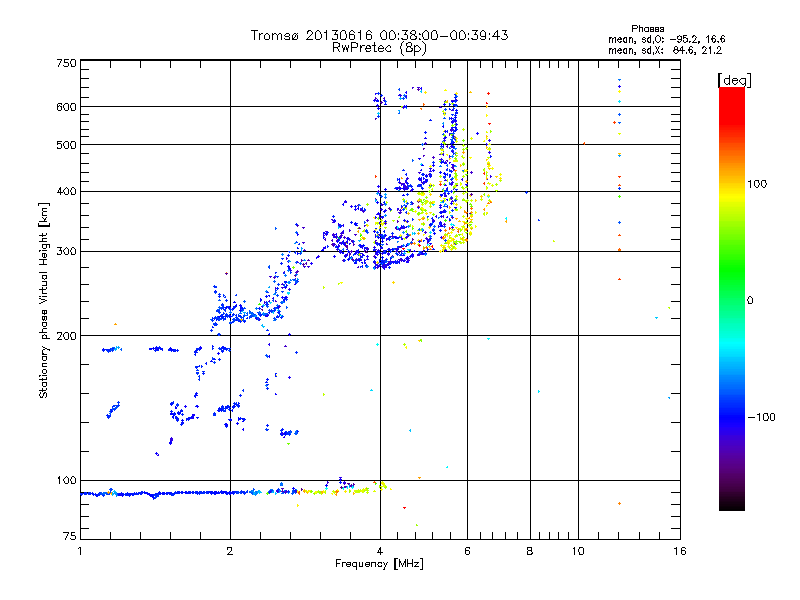Click the 16 tick label on the frequency axis

[677, 551]
